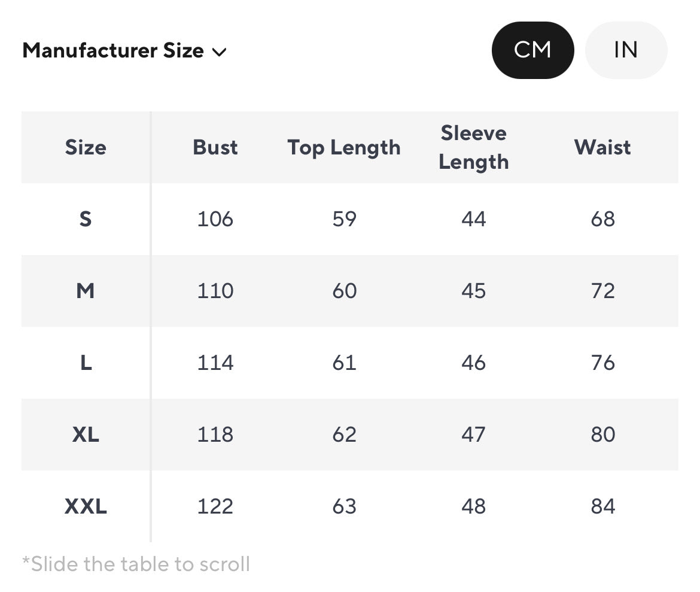Click the Sleeve Length column header
700x592 pixels.
[x=473, y=147]
